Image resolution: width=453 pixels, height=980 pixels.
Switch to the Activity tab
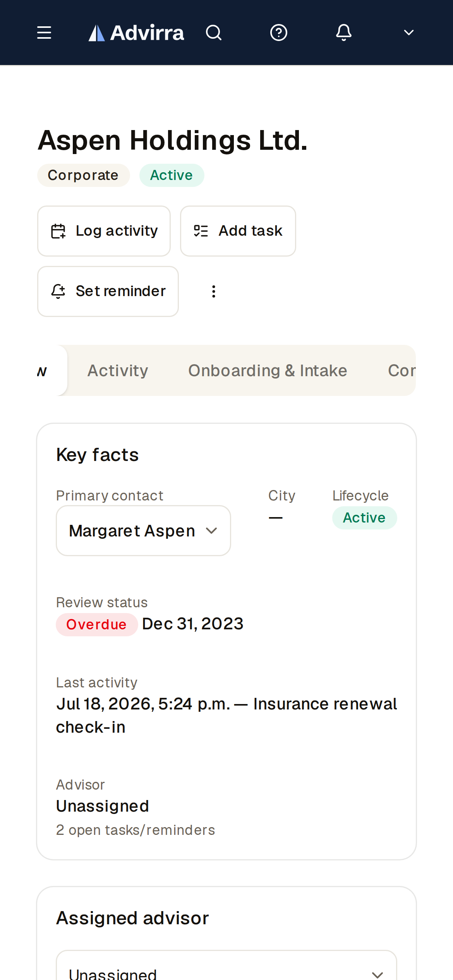[118, 370]
